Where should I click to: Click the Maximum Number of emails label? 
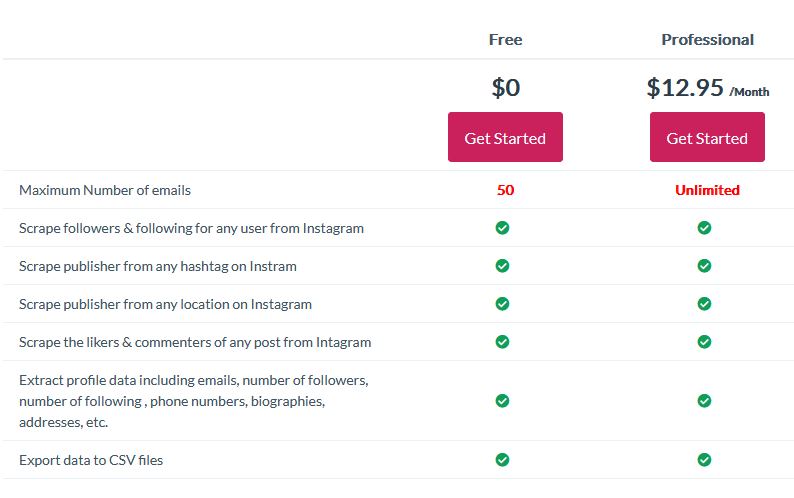[x=105, y=190]
